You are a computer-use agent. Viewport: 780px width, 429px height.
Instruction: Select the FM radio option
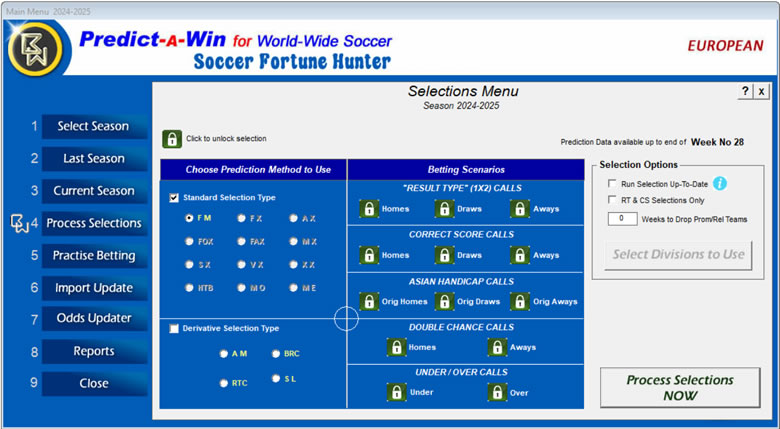click(x=189, y=218)
